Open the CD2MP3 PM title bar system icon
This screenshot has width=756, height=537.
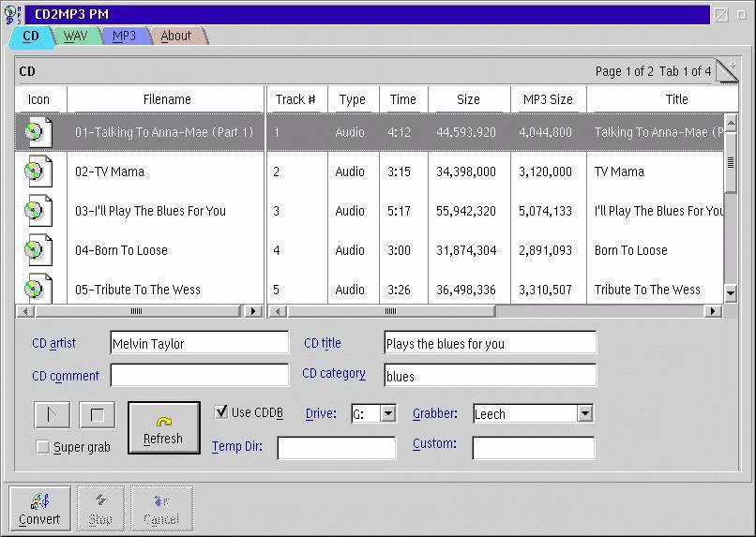tap(12, 14)
